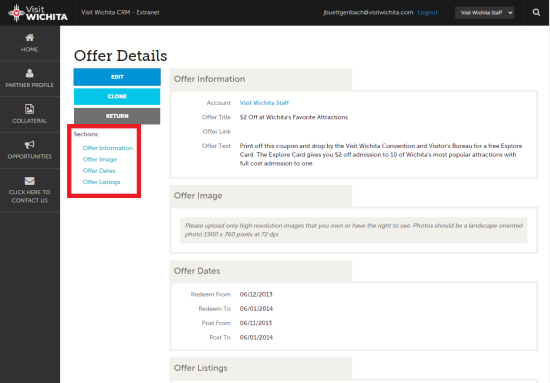
Task: Select CLICK HERE TO CONTACT US label
Action: pos(29,196)
